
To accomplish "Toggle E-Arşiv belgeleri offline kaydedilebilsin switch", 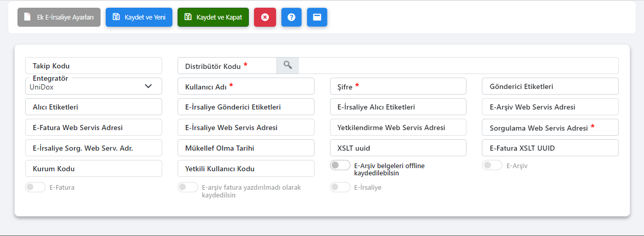I will click(x=340, y=166).
